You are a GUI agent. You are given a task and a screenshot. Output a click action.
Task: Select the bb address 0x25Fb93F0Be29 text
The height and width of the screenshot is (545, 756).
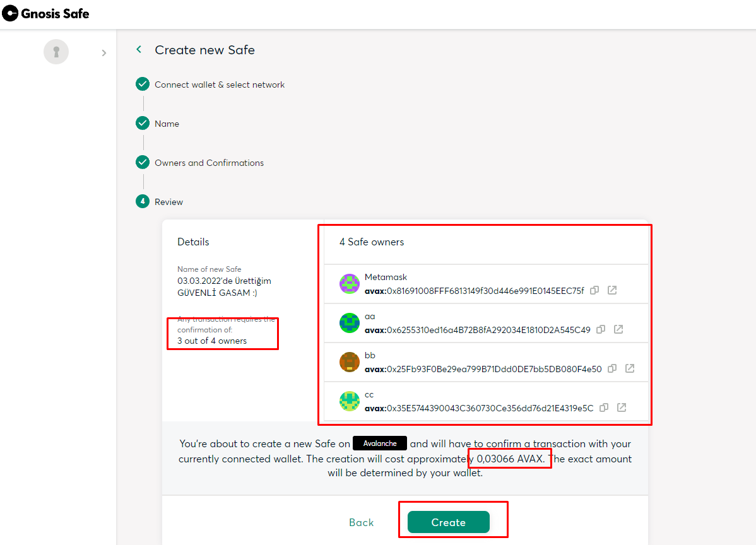pyautogui.click(x=483, y=369)
